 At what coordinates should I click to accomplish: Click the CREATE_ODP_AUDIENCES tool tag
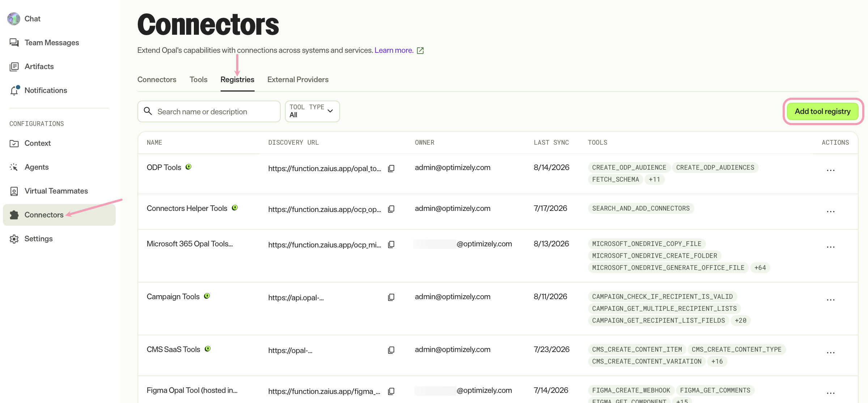point(715,167)
